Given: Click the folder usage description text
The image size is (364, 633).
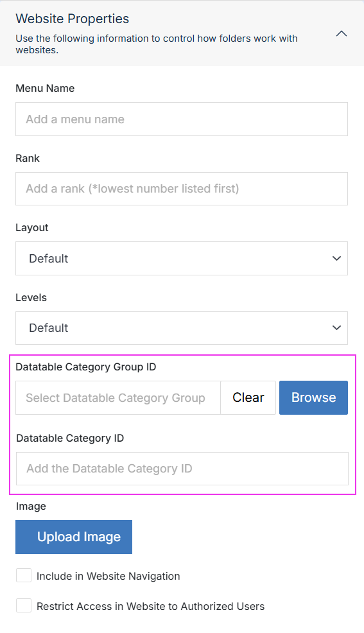Looking at the screenshot, I should (x=157, y=44).
